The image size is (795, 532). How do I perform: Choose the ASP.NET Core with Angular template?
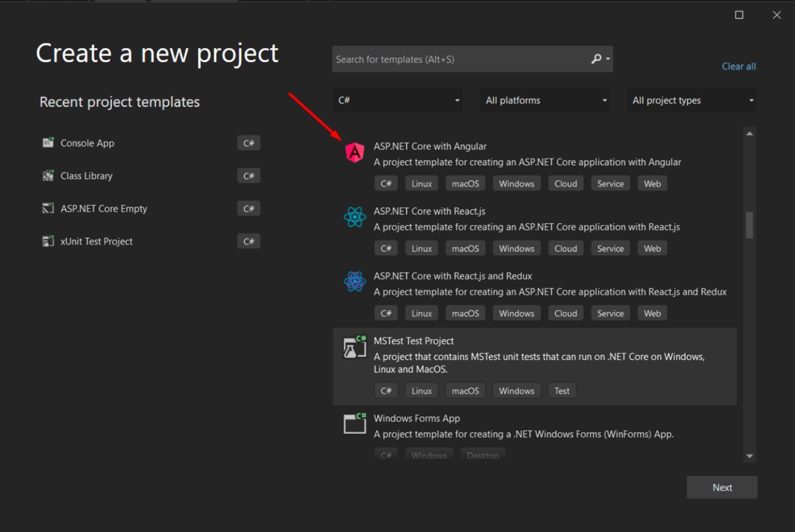430,146
